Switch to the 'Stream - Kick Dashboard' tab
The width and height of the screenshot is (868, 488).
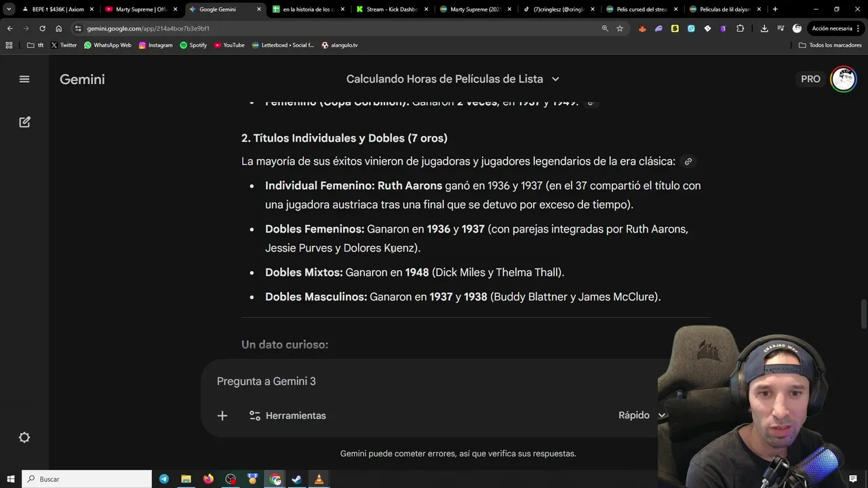(392, 9)
